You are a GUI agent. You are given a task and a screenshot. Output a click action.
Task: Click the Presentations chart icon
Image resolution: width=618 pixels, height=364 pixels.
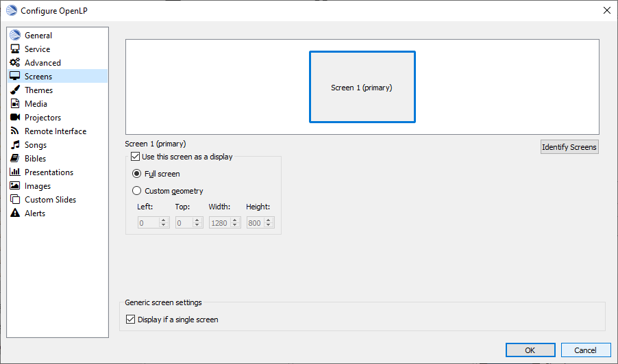pyautogui.click(x=15, y=172)
